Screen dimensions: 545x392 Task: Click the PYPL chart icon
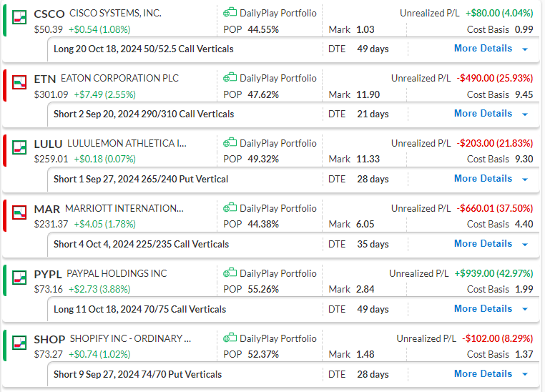(x=19, y=278)
